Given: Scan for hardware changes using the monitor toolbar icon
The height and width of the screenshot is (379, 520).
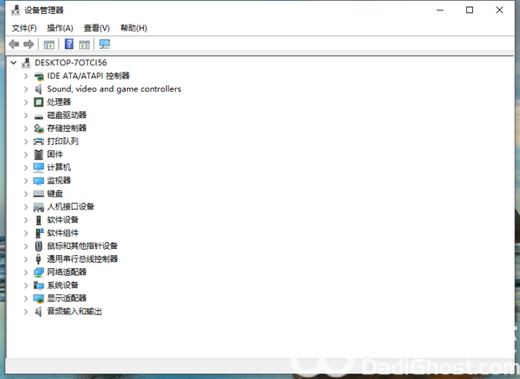Looking at the screenshot, I should pyautogui.click(x=105, y=44).
